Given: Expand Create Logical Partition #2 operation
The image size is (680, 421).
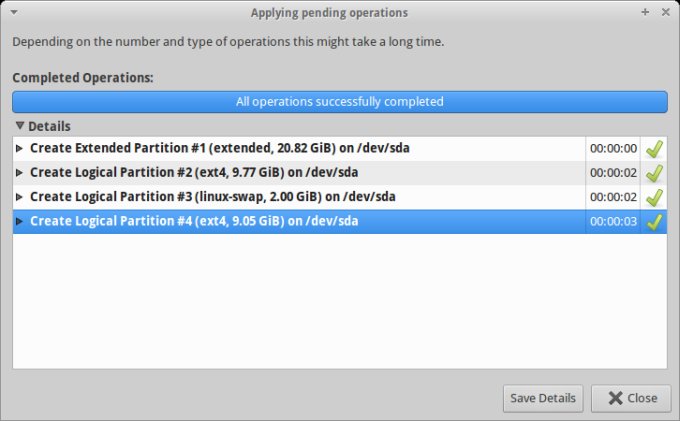Looking at the screenshot, I should pos(19,173).
